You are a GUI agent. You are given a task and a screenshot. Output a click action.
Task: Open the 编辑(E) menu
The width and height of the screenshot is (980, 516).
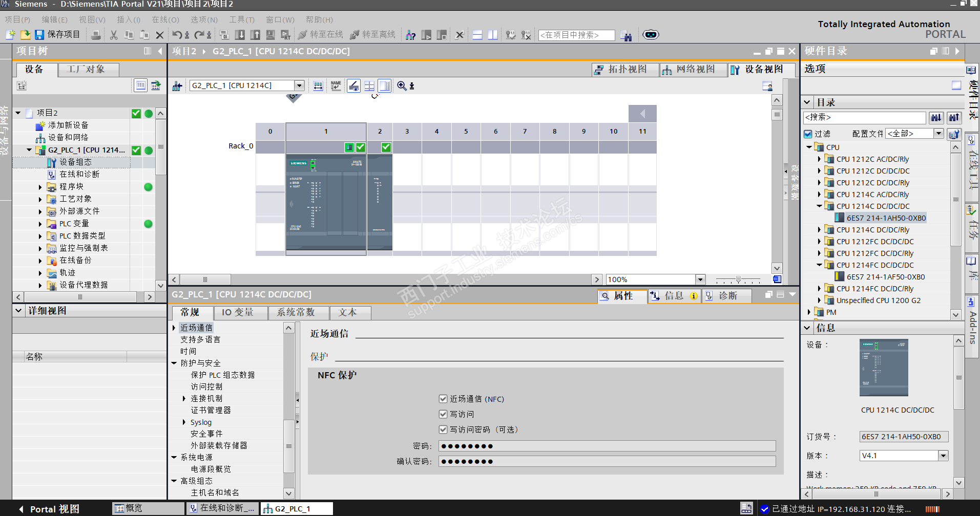[x=55, y=20]
